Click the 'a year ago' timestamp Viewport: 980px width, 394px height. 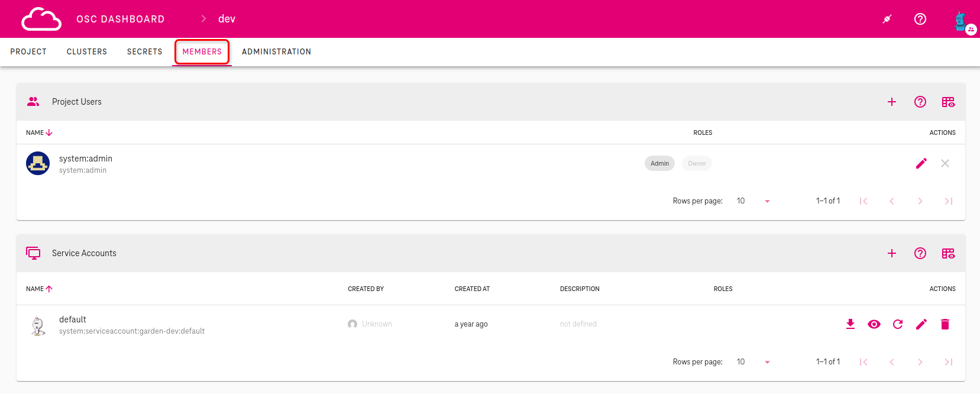click(471, 324)
